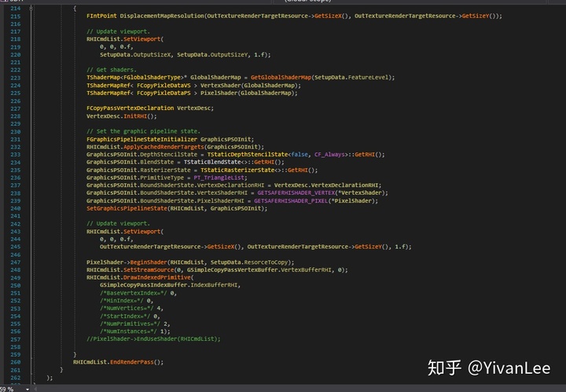Click the commented-out EndUseShader line
Image resolution: width=566 pixels, height=392 pixels.
tap(153, 339)
